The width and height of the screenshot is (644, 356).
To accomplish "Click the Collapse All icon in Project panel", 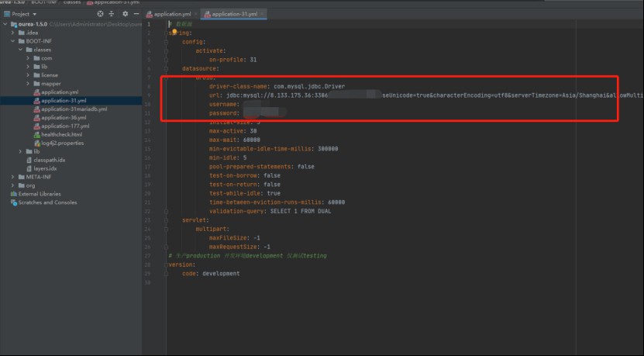I will [x=112, y=14].
